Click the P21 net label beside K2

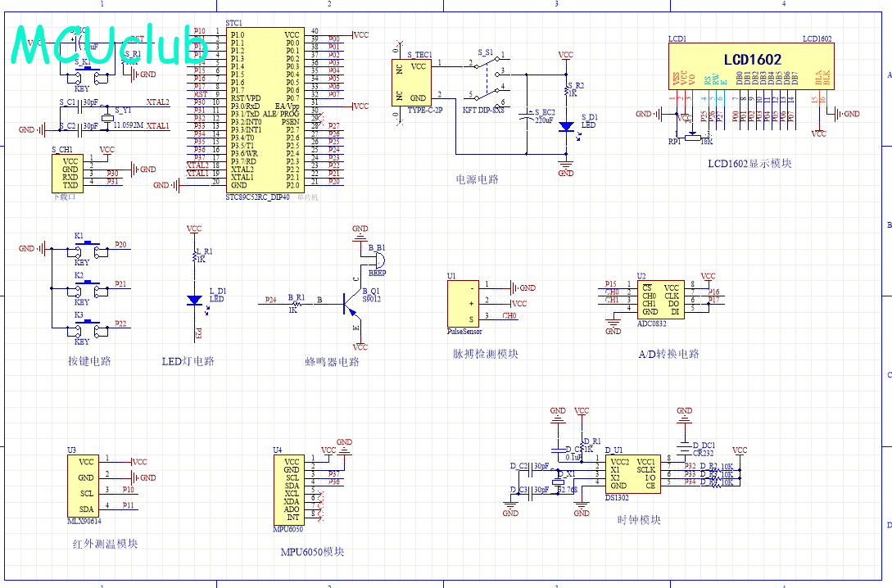(120, 284)
